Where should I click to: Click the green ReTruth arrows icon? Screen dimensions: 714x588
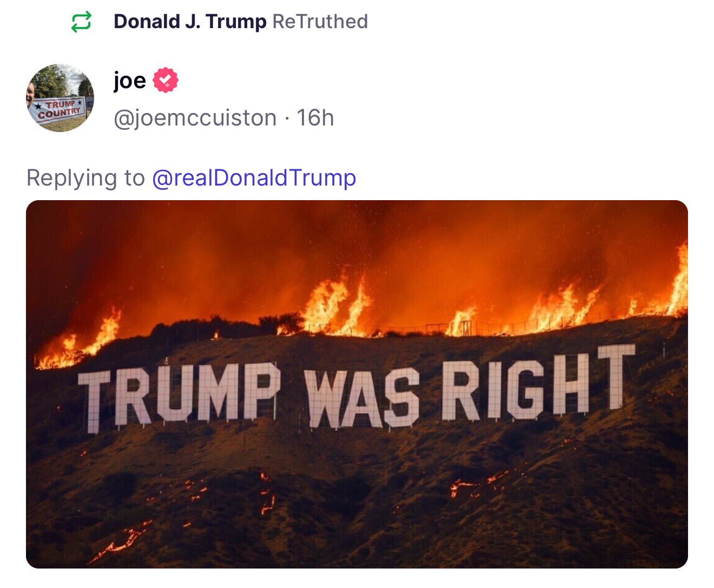pyautogui.click(x=81, y=22)
